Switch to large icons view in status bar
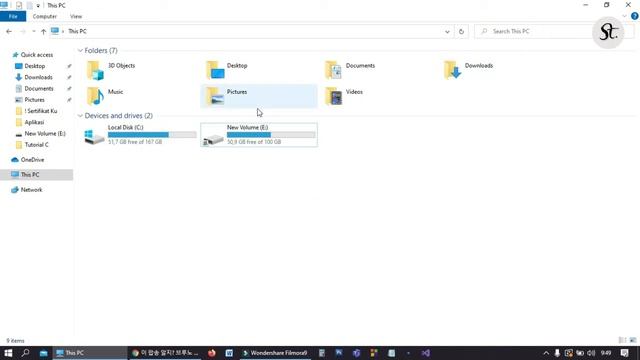Screen dimensions: 640x360 (633, 340)
